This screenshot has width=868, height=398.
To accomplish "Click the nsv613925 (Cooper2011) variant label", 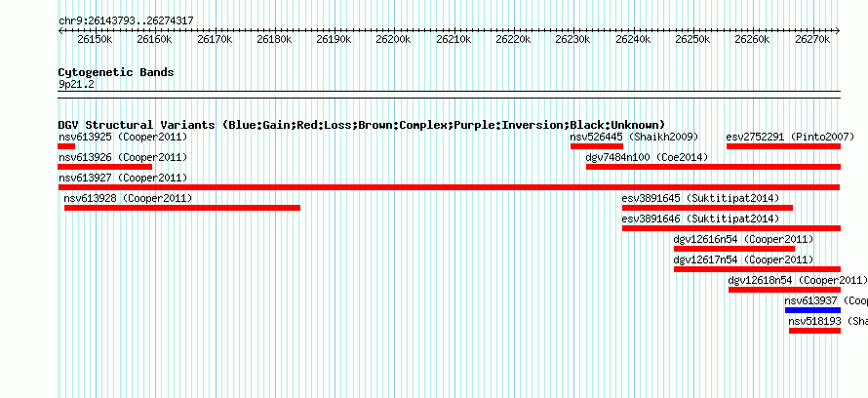I will tap(123, 137).
